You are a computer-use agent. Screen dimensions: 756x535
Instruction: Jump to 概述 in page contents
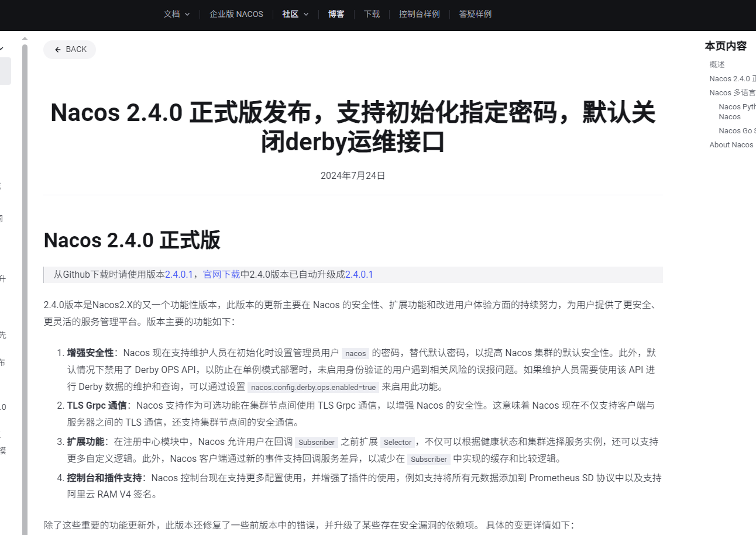pos(717,64)
